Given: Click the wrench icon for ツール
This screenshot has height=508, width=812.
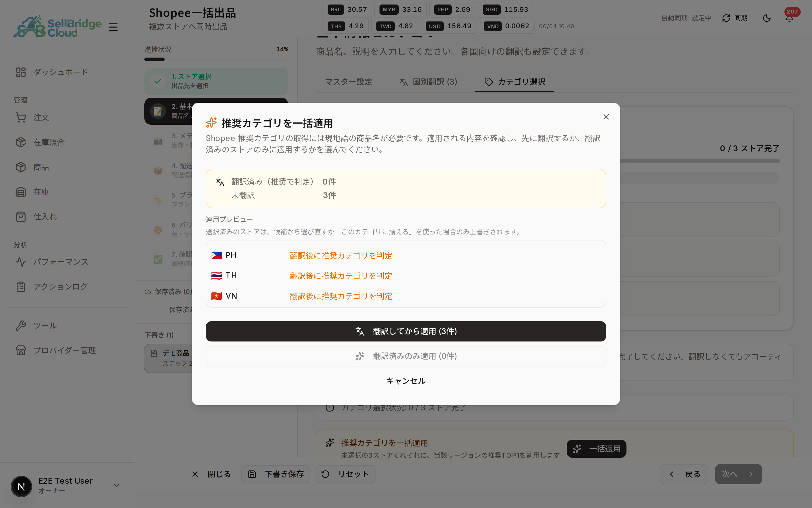Looking at the screenshot, I should click(21, 326).
